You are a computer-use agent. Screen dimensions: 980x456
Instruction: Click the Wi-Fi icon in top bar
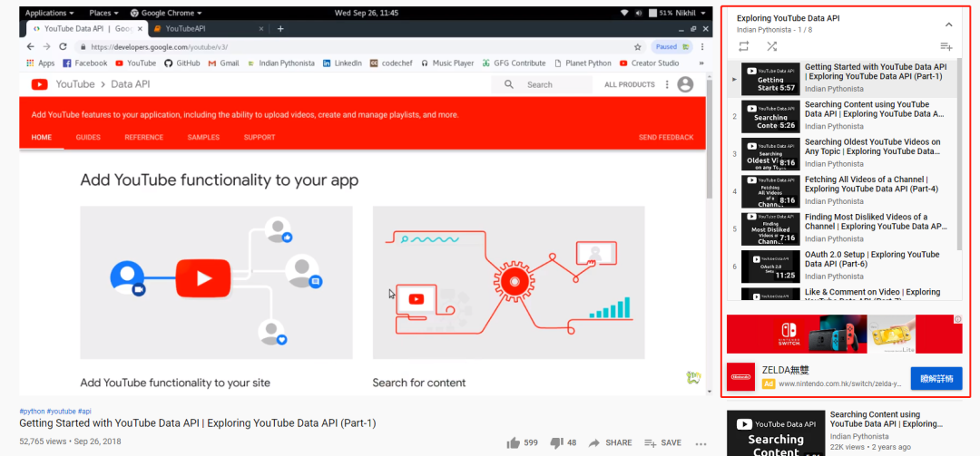(623, 13)
